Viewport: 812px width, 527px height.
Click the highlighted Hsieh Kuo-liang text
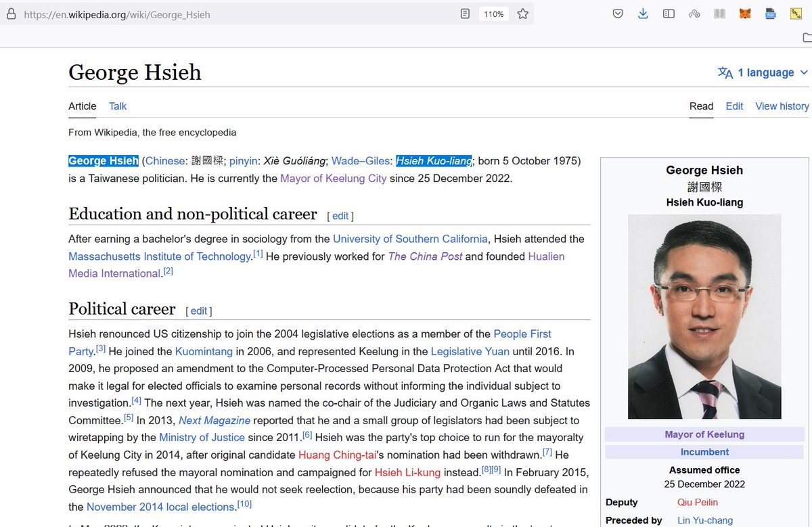[x=434, y=161]
